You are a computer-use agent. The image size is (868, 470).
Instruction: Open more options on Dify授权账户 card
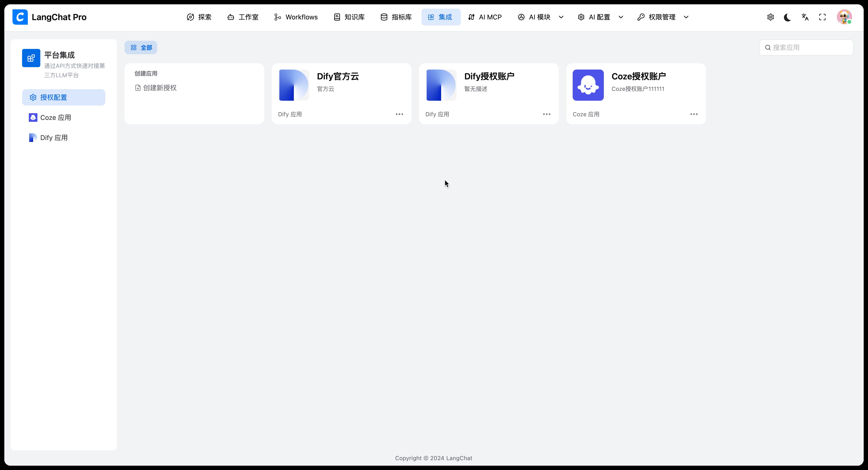pyautogui.click(x=547, y=114)
